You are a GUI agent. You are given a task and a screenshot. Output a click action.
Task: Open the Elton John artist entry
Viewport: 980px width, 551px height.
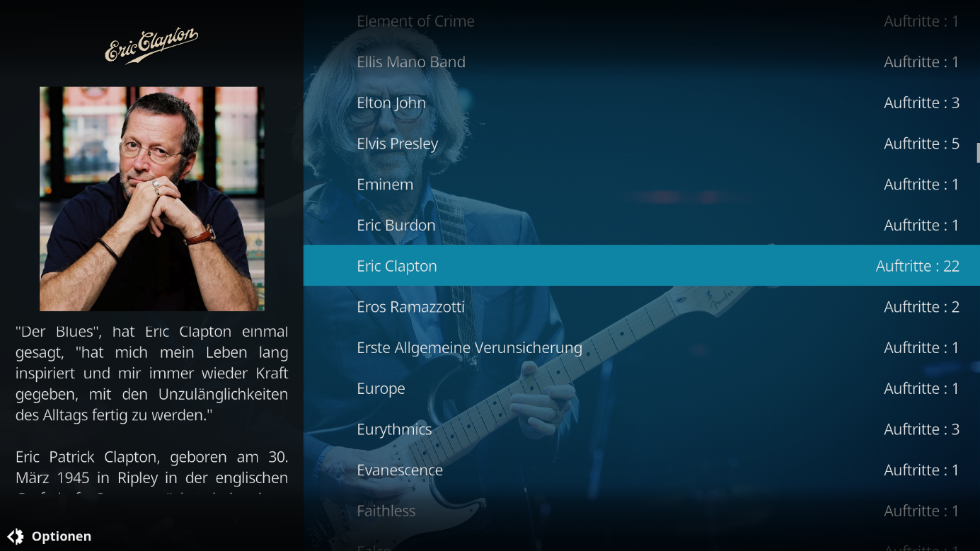[642, 103]
